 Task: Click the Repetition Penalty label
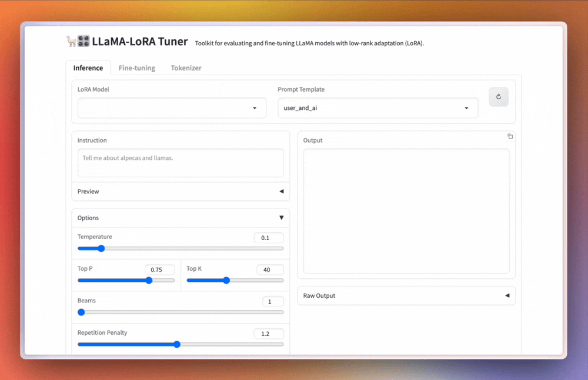coord(102,332)
